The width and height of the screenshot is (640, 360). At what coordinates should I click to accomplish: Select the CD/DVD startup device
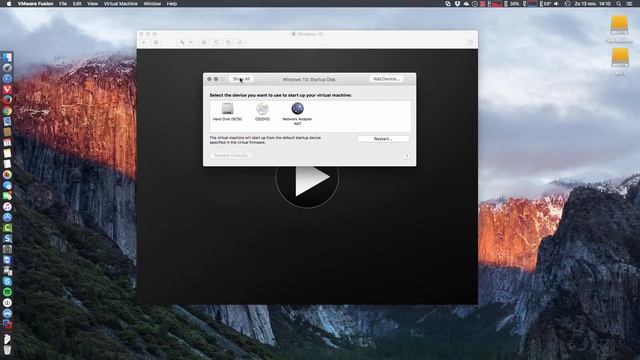(262, 112)
